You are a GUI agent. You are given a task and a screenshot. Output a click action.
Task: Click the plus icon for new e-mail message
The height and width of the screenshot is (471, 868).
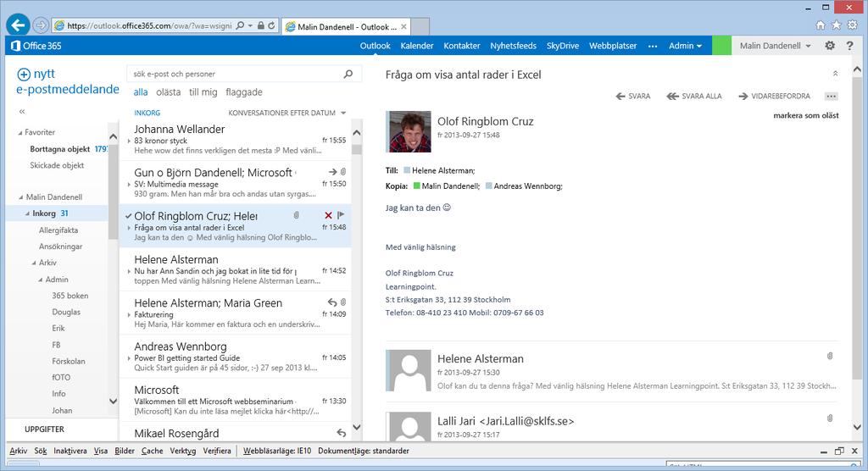click(x=24, y=75)
